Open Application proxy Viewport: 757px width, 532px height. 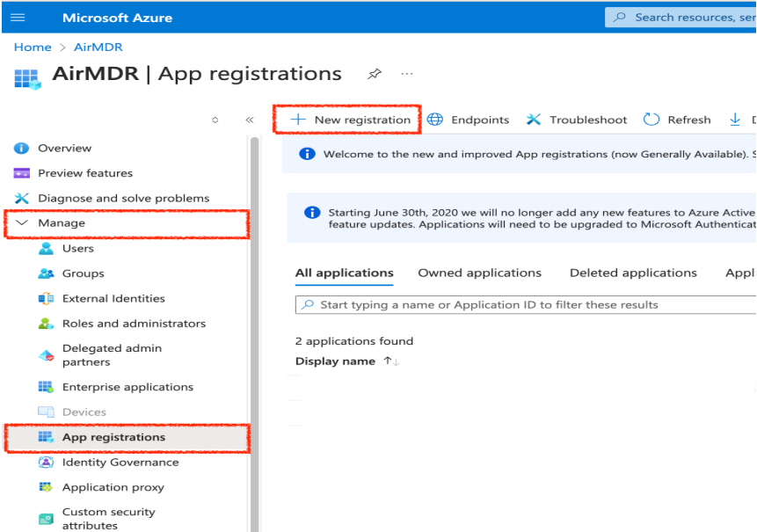(x=113, y=487)
